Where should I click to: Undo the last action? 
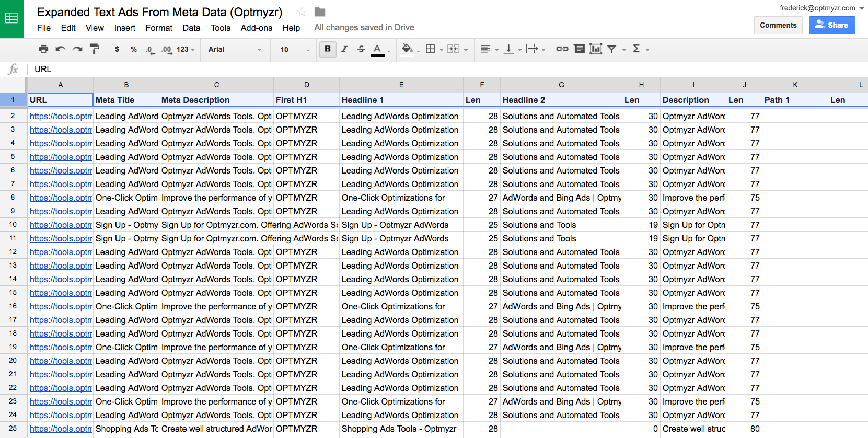61,49
